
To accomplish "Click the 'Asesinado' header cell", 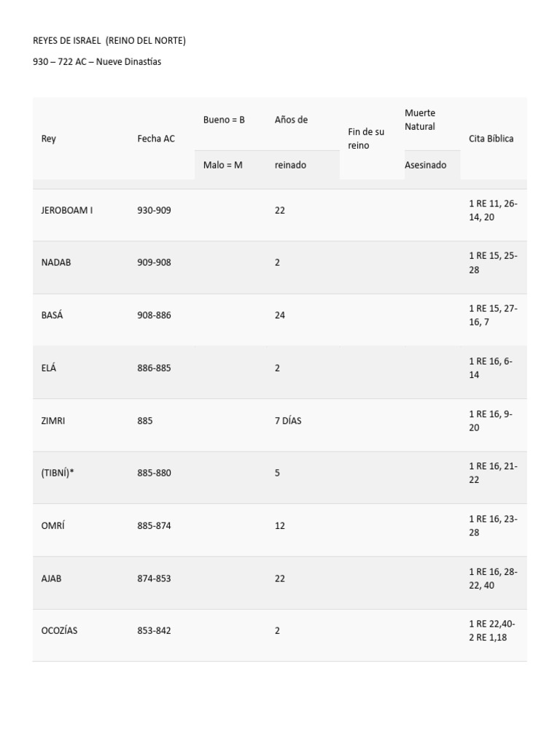I will (x=426, y=165).
